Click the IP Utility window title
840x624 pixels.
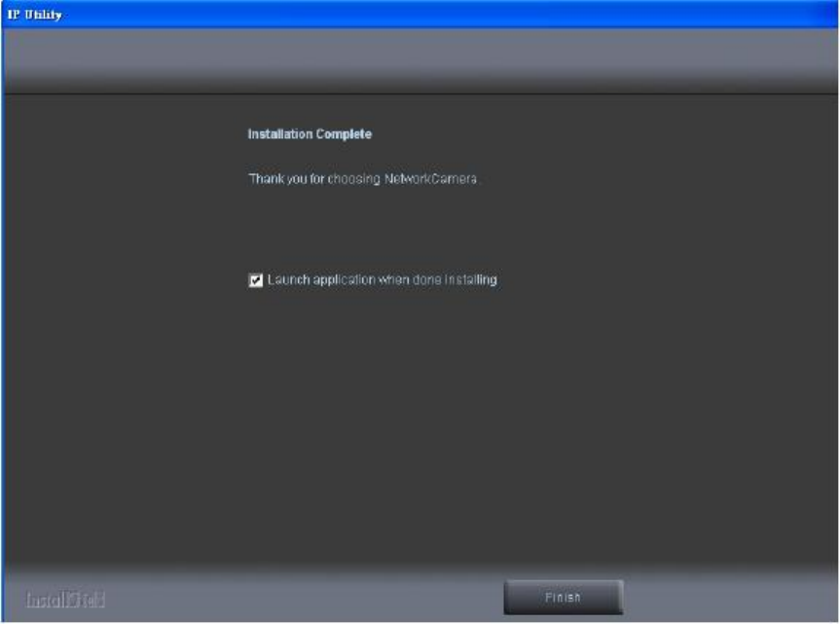tap(35, 15)
